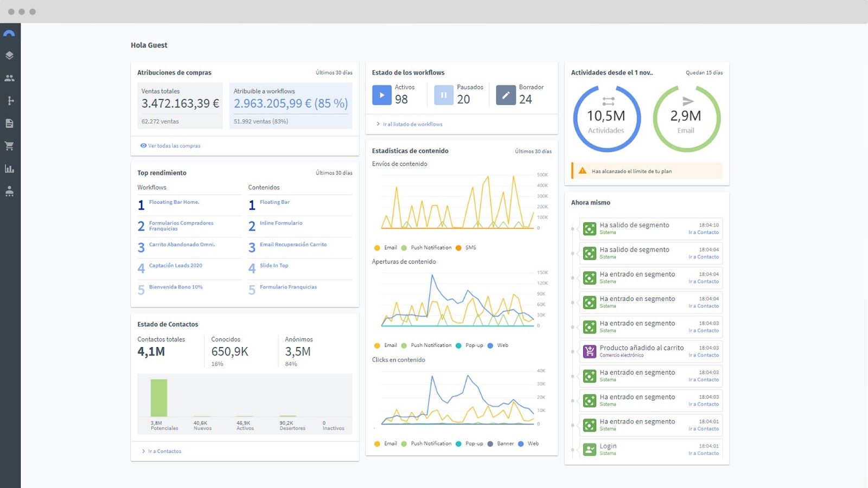Open Captación Leads 2020 workflow
Screen dimensions: 868x488
tap(175, 266)
